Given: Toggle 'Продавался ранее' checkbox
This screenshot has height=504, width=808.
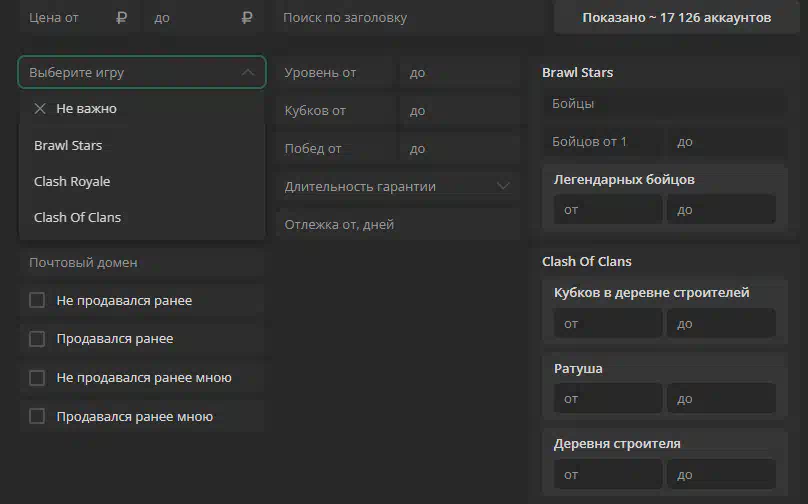Looking at the screenshot, I should 37,339.
